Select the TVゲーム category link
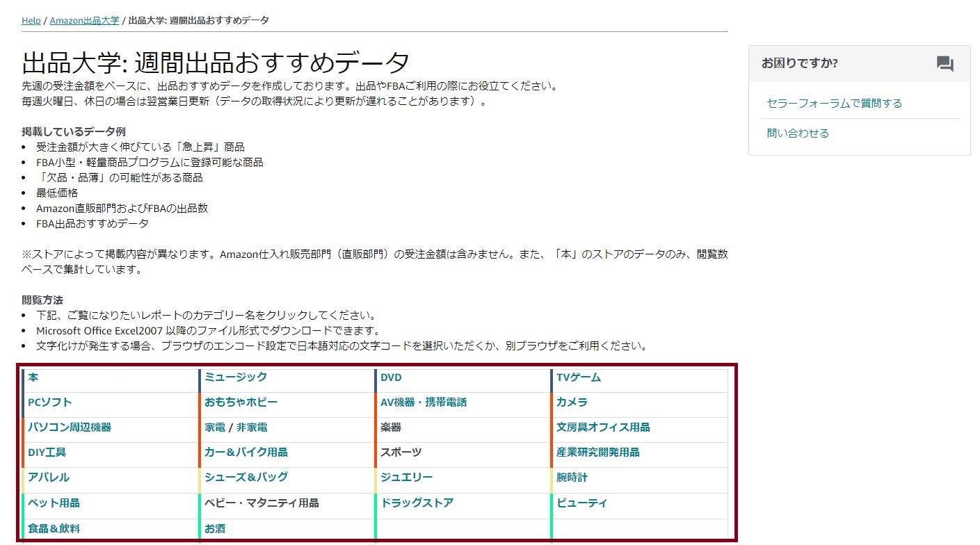 (x=579, y=377)
